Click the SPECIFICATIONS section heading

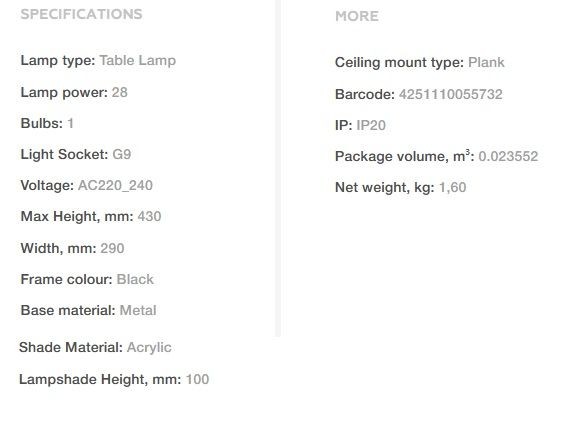click(x=81, y=14)
